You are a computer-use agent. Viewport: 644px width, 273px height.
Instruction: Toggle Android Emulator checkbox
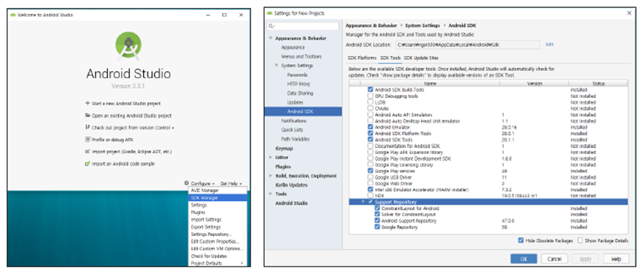(371, 127)
